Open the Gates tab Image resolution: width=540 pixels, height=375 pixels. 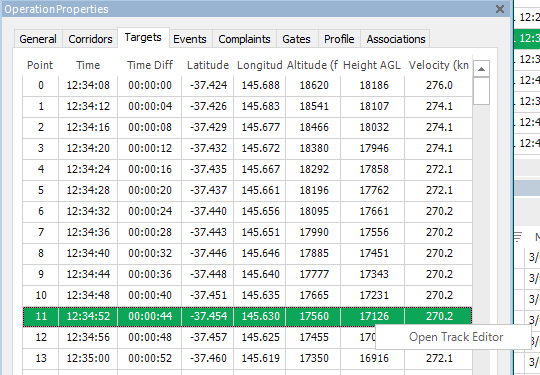coord(296,39)
